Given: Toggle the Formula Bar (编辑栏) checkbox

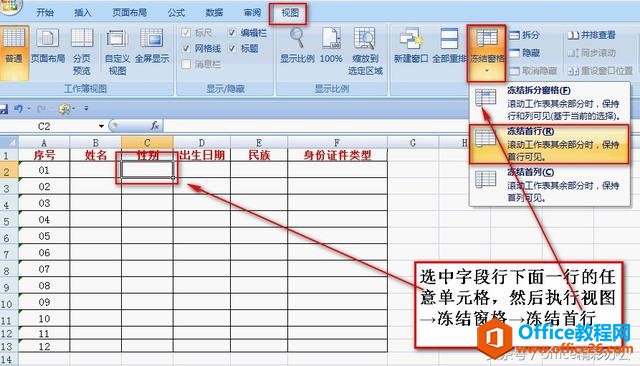Looking at the screenshot, I should click(232, 33).
